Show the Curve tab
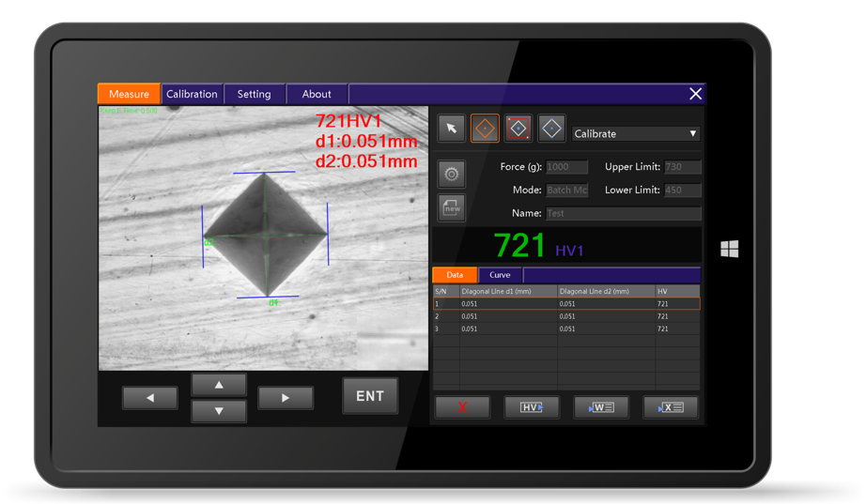 pos(500,275)
